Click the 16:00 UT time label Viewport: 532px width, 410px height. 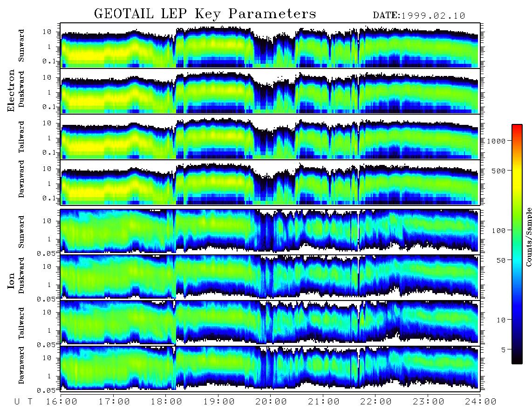(61, 402)
